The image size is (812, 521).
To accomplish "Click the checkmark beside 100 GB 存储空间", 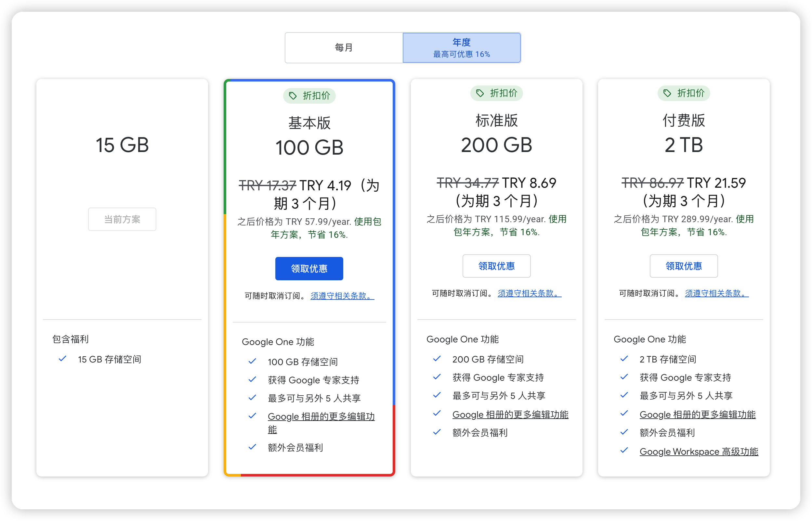I will click(x=252, y=361).
